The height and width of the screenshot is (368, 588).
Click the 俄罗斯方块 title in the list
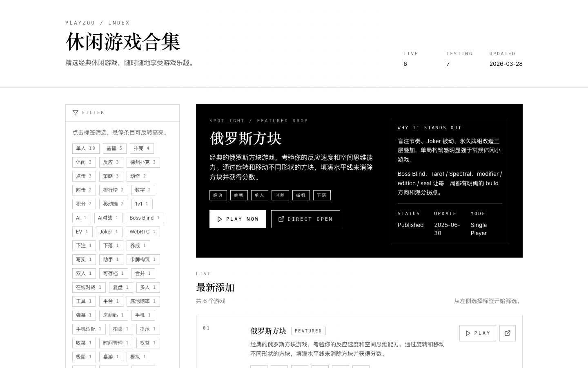tap(268, 331)
